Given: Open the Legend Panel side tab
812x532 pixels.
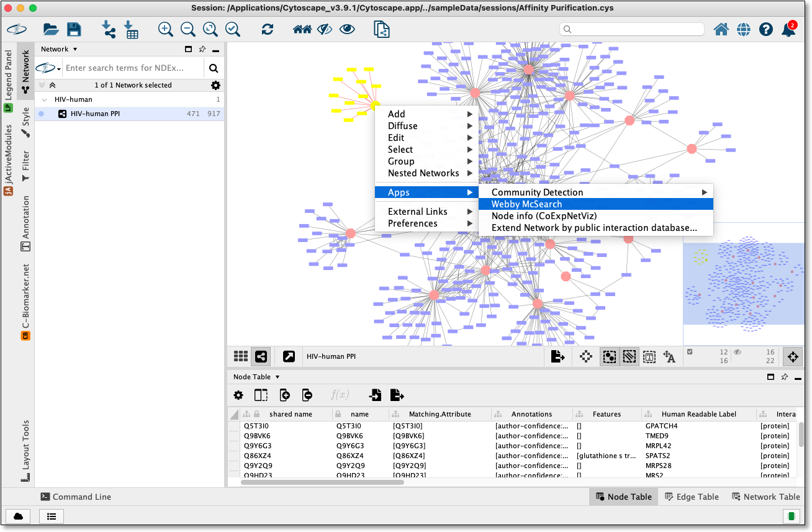Looking at the screenshot, I should tap(8, 81).
